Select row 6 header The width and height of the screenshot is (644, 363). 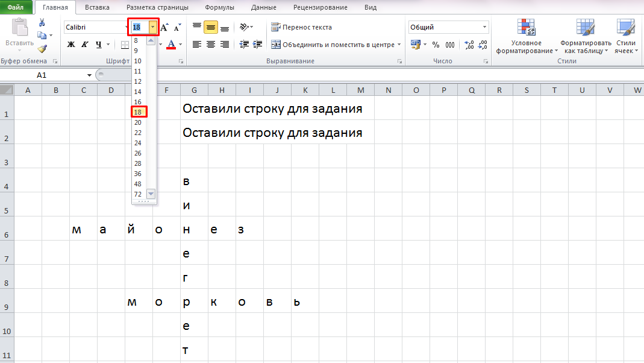[x=7, y=229]
